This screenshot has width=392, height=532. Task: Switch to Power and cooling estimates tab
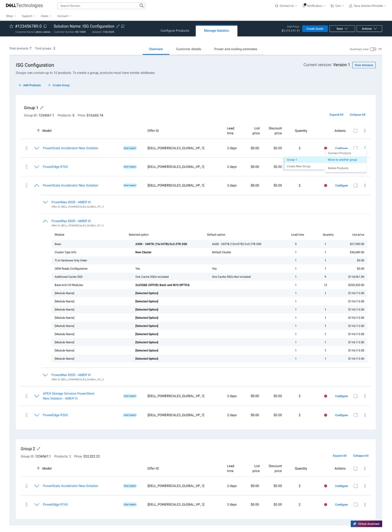235,49
